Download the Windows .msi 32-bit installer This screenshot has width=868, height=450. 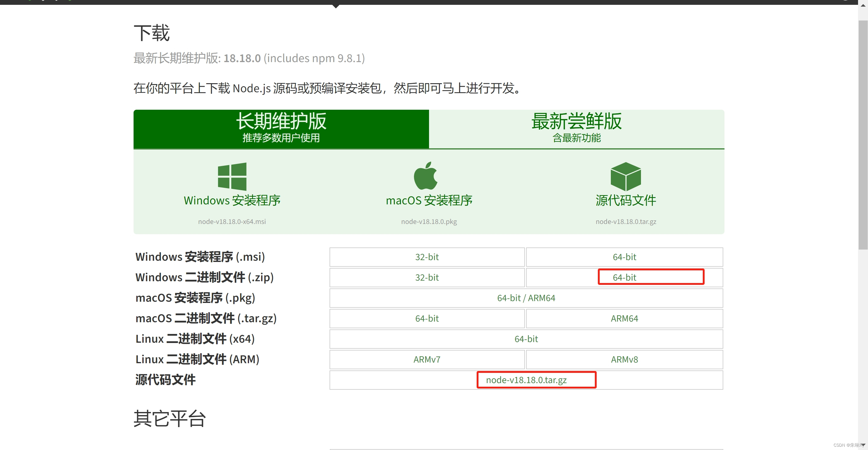[427, 257]
